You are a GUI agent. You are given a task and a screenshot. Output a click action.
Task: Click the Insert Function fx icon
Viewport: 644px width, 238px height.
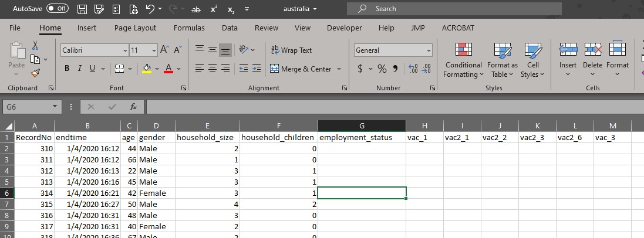(133, 107)
